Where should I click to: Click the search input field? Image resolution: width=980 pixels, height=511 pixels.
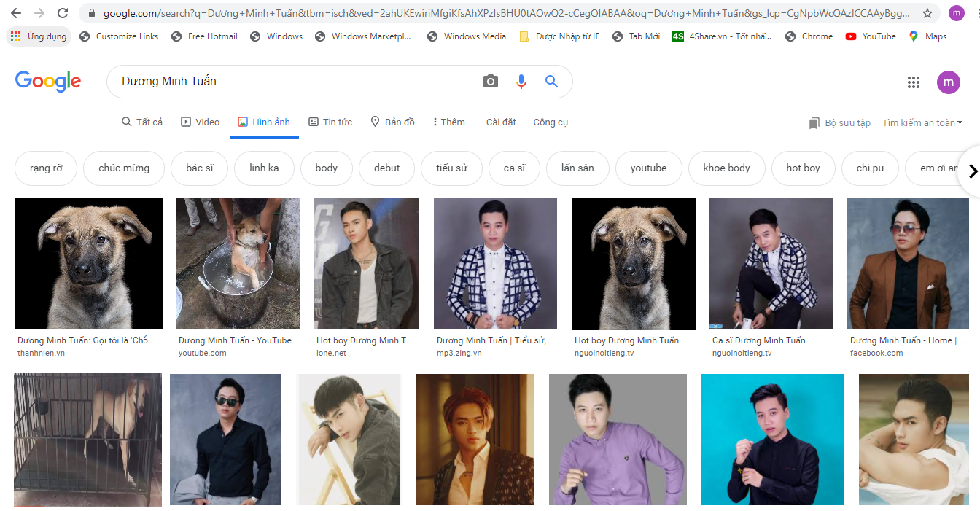[x=292, y=82]
